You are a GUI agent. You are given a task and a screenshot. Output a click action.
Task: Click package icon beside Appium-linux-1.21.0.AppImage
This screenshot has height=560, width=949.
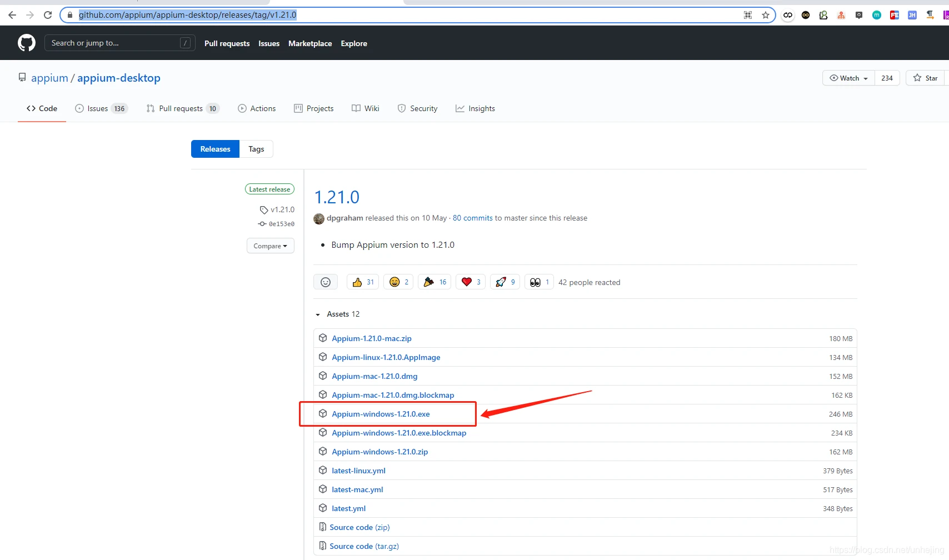pyautogui.click(x=323, y=357)
